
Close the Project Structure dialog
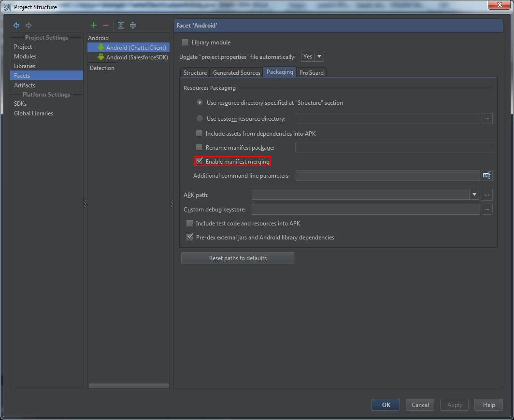pyautogui.click(x=499, y=5)
